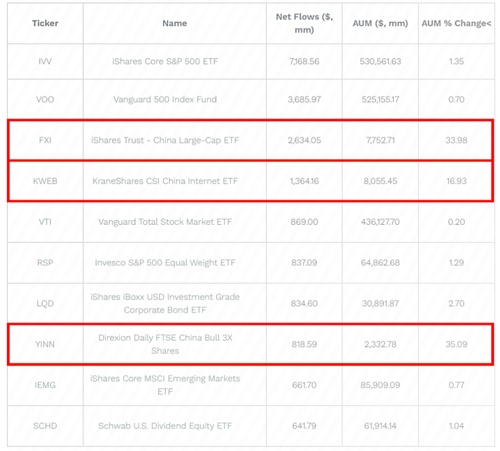Click the Ticker column header
The image size is (500, 451).
click(45, 23)
